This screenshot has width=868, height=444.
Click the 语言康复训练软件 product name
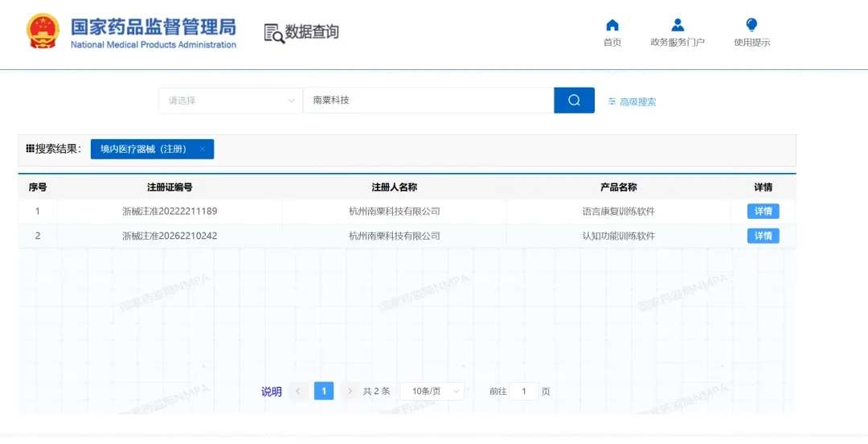619,212
